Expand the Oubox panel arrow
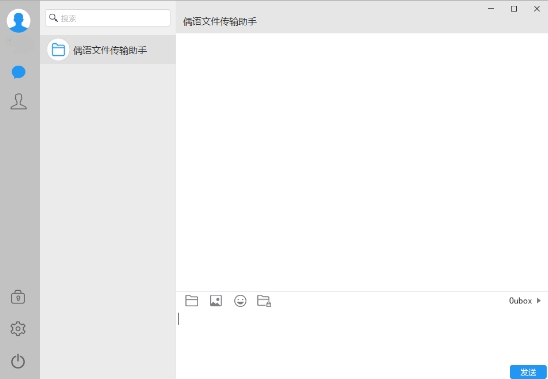 pos(539,301)
